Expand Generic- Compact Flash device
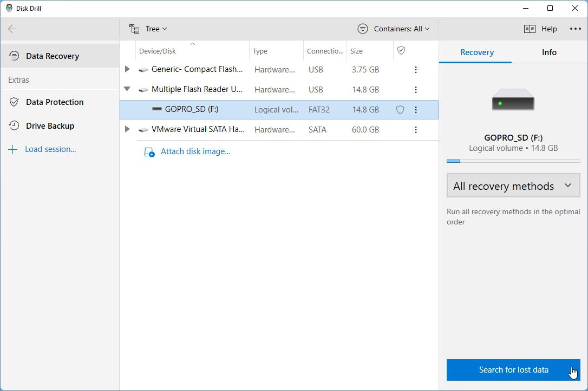The image size is (588, 391). click(x=127, y=69)
